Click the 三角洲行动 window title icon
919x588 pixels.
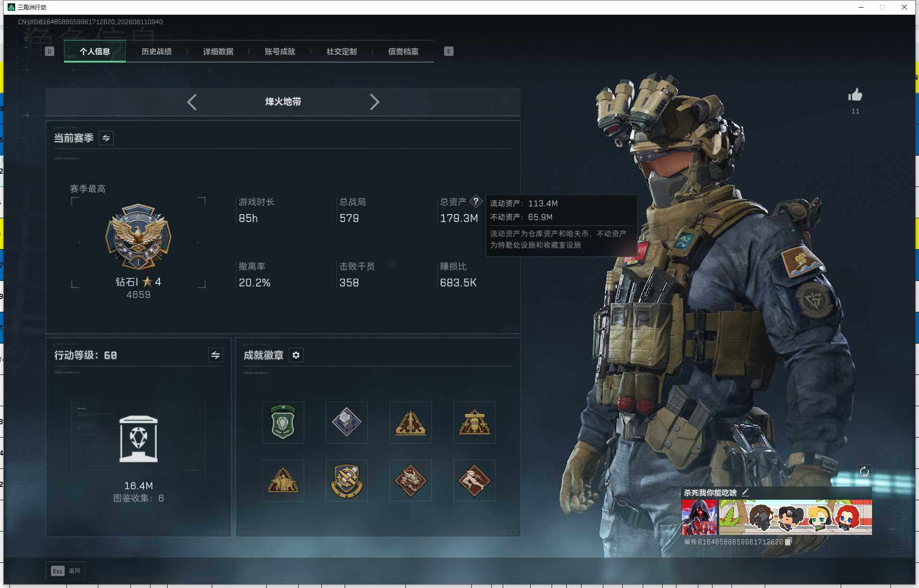click(11, 7)
